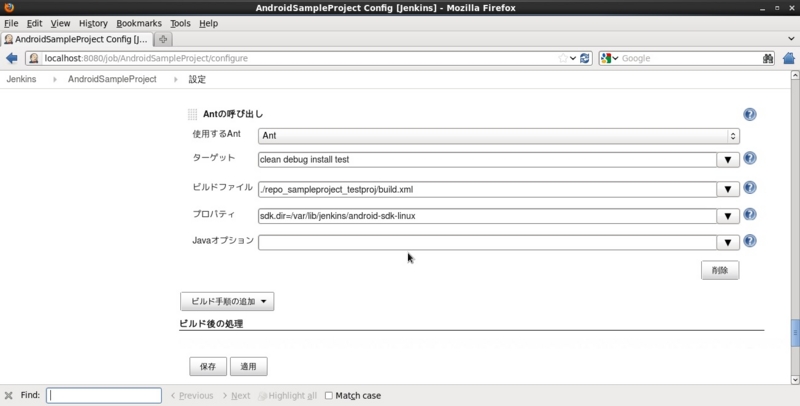
Task: Click the AndroidSampleProject breadcrumb link
Action: (x=112, y=79)
